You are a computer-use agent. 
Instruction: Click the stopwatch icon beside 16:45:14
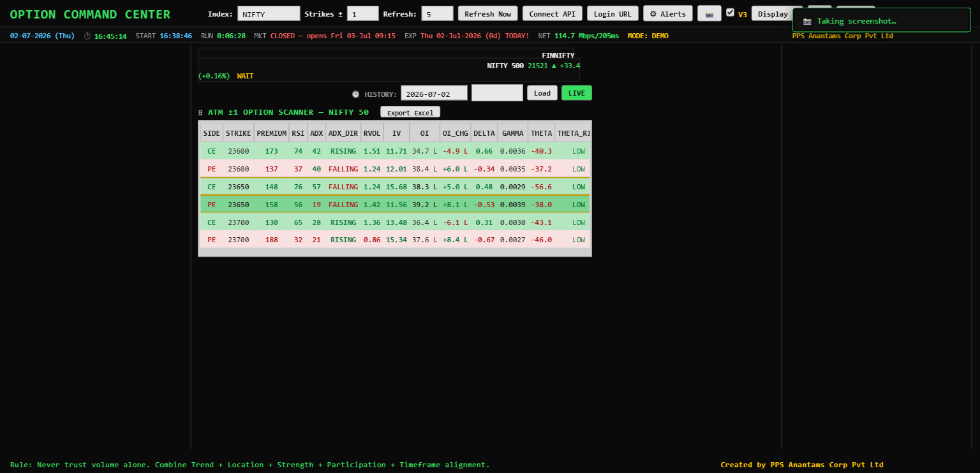click(87, 36)
